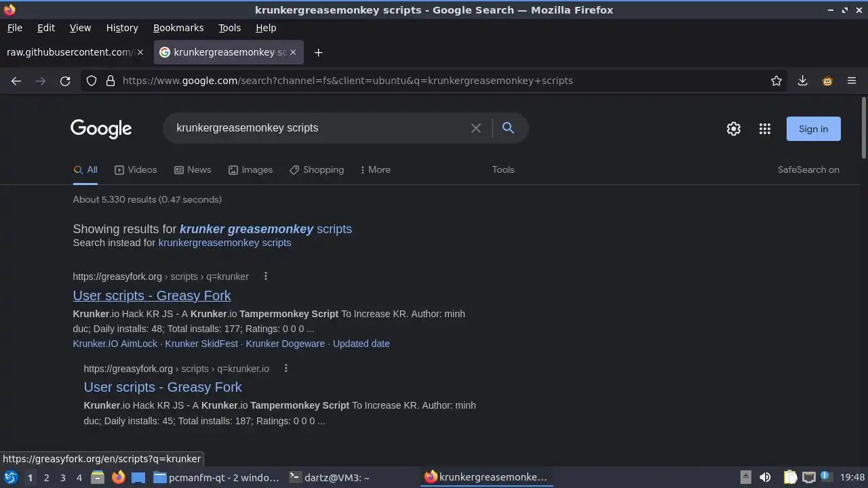Open the Edit menu
The width and height of the screenshot is (868, 488).
tap(46, 28)
